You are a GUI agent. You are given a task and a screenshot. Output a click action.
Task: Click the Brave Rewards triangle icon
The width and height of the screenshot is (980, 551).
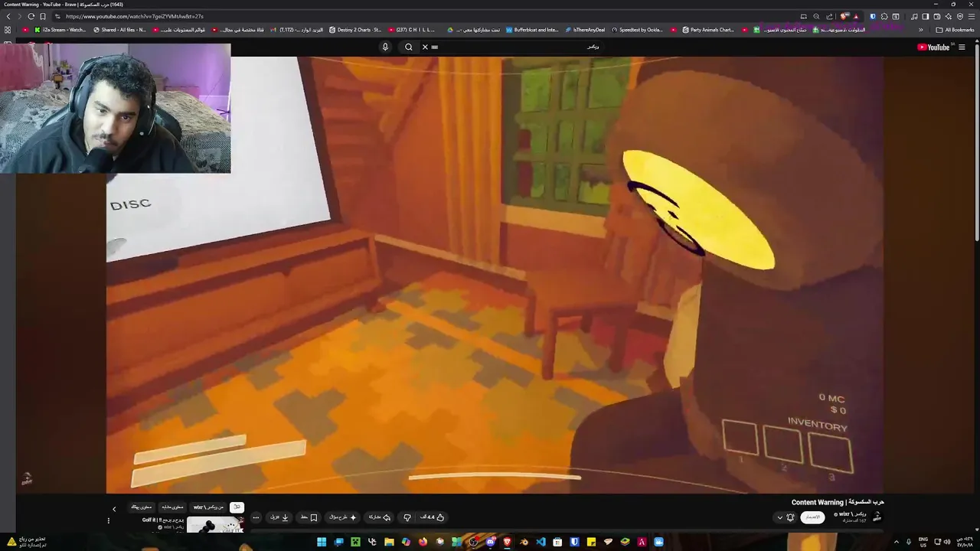click(856, 16)
